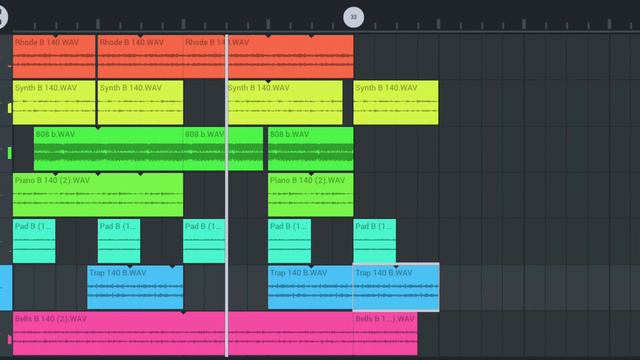The image size is (640, 360).
Task: Select the fourth Synth B 140.WAV clip
Action: (396, 102)
